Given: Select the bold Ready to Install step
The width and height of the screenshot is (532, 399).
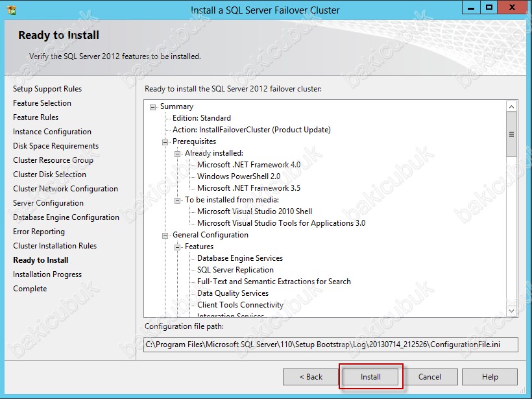Looking at the screenshot, I should (41, 260).
